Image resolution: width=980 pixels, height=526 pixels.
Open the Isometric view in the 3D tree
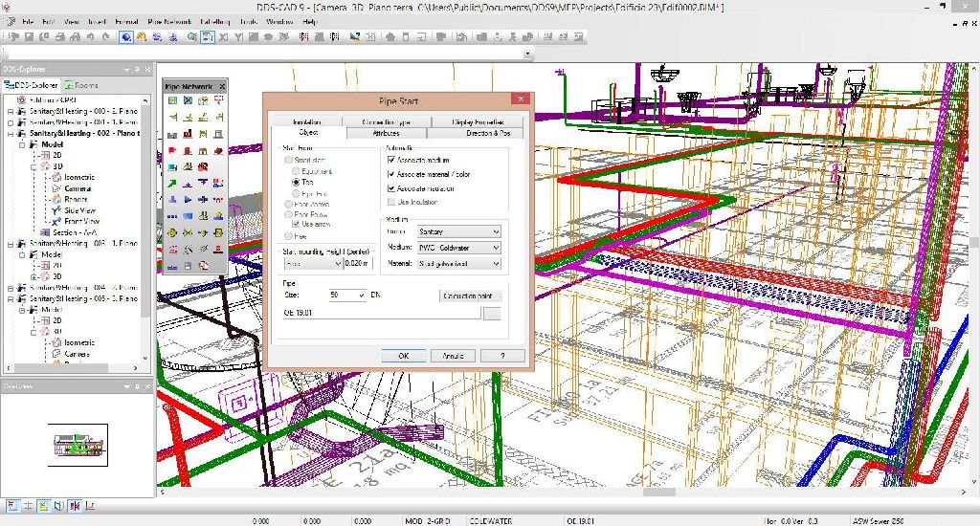(x=79, y=178)
